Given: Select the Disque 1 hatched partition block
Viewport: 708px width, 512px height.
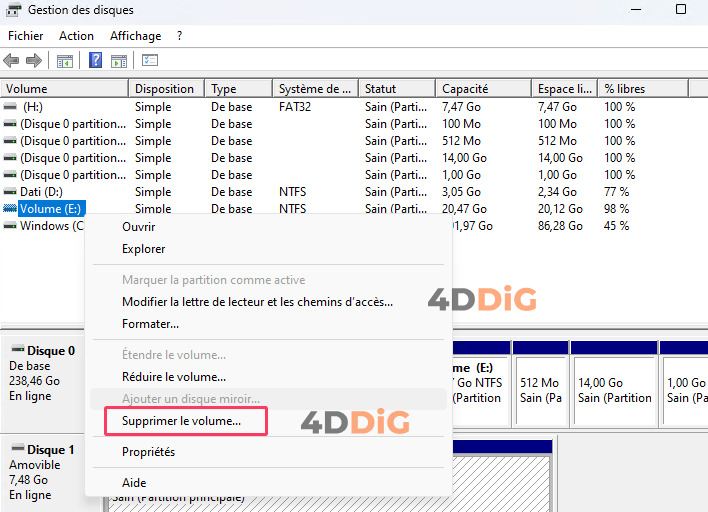Looking at the screenshot, I should pos(501,474).
